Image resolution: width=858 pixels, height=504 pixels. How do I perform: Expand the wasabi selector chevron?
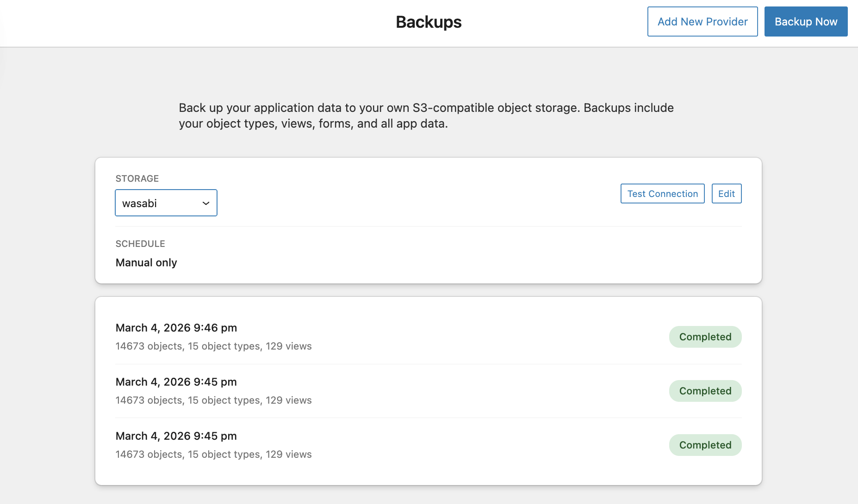(205, 203)
